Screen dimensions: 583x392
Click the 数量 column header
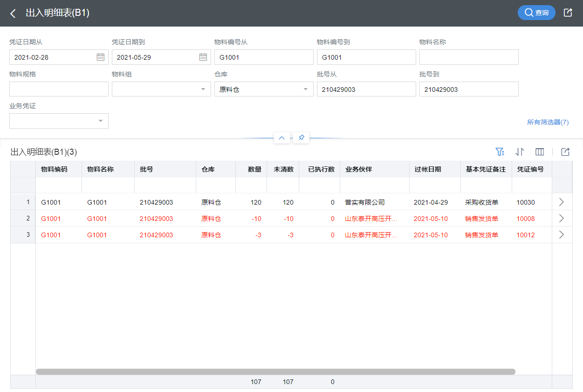point(251,169)
